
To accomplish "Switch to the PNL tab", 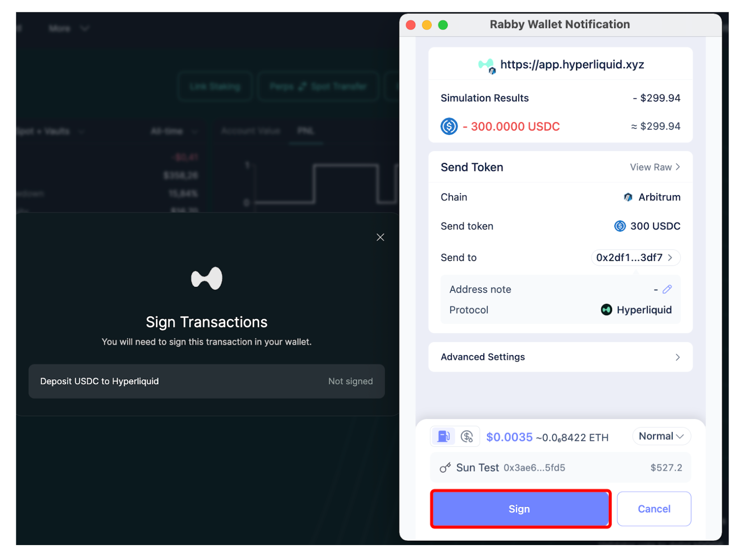I will 305,131.
